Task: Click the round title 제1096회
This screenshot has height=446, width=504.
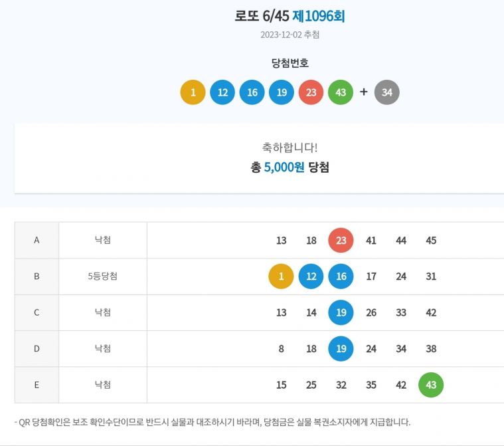Action: (319, 16)
